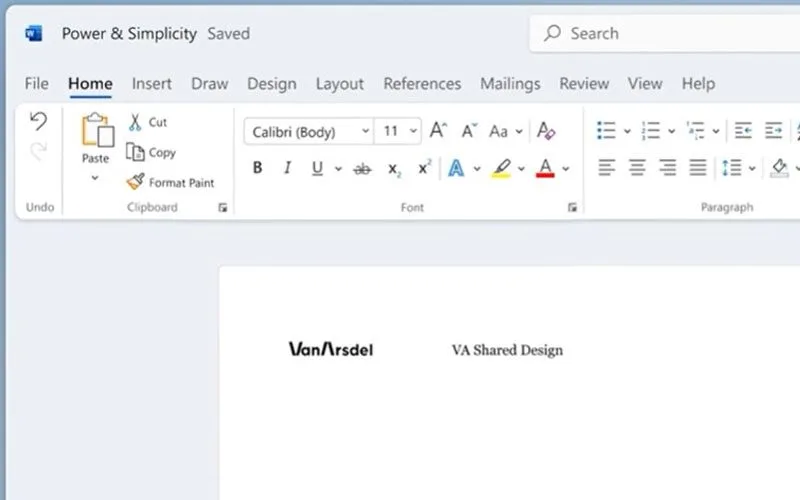The height and width of the screenshot is (500, 800).
Task: Open the Calibri (Body) font name dropdown
Action: pyautogui.click(x=365, y=131)
